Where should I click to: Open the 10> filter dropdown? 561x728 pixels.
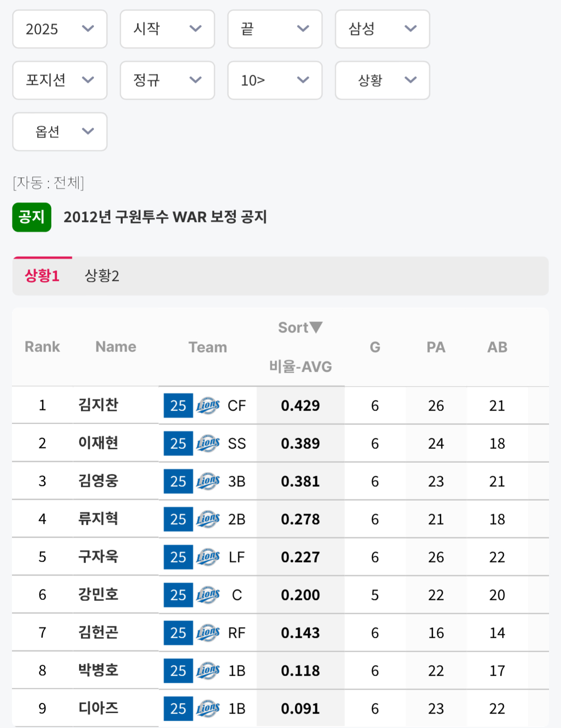point(274,80)
